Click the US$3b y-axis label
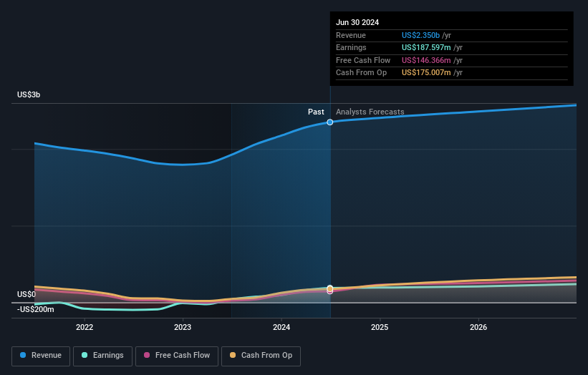The height and width of the screenshot is (375, 588). click(x=29, y=94)
